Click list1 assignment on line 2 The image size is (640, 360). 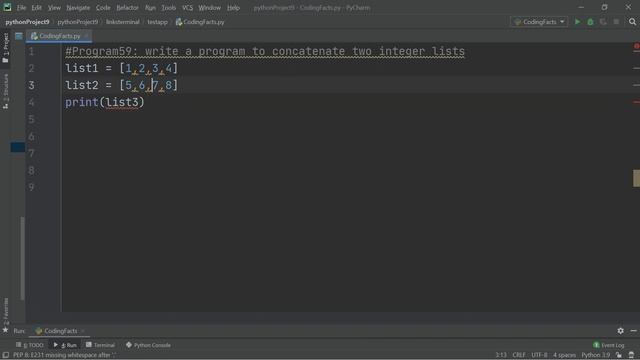122,68
